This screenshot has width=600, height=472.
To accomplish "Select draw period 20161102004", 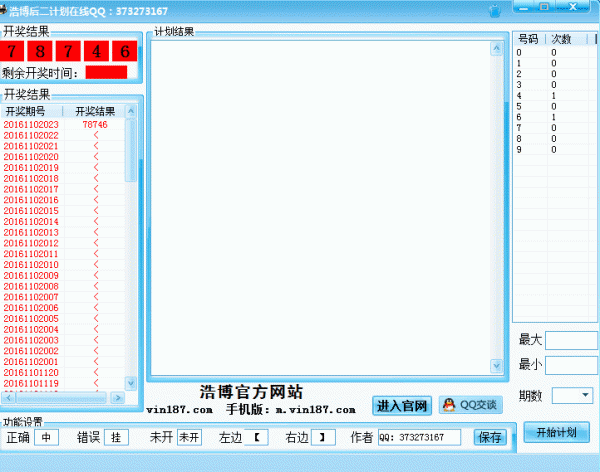I will pyautogui.click(x=31, y=329).
